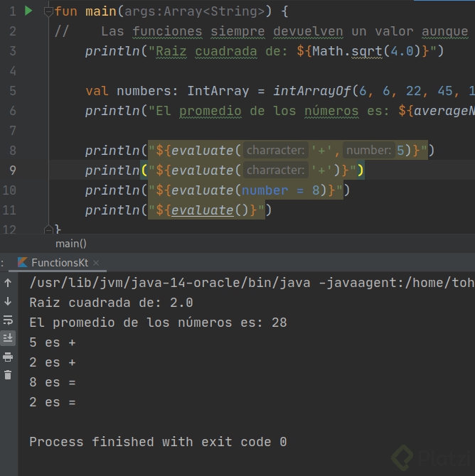Toggle scroll to end of console

click(x=8, y=338)
